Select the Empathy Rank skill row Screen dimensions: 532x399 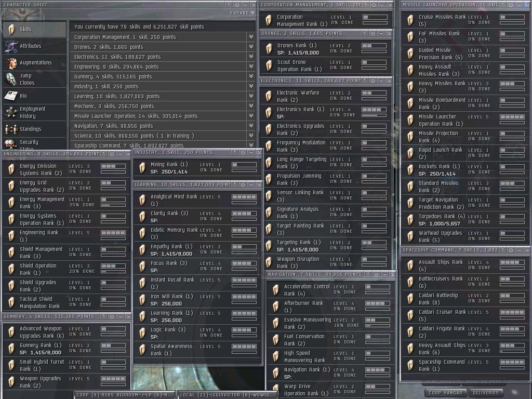(x=198, y=250)
